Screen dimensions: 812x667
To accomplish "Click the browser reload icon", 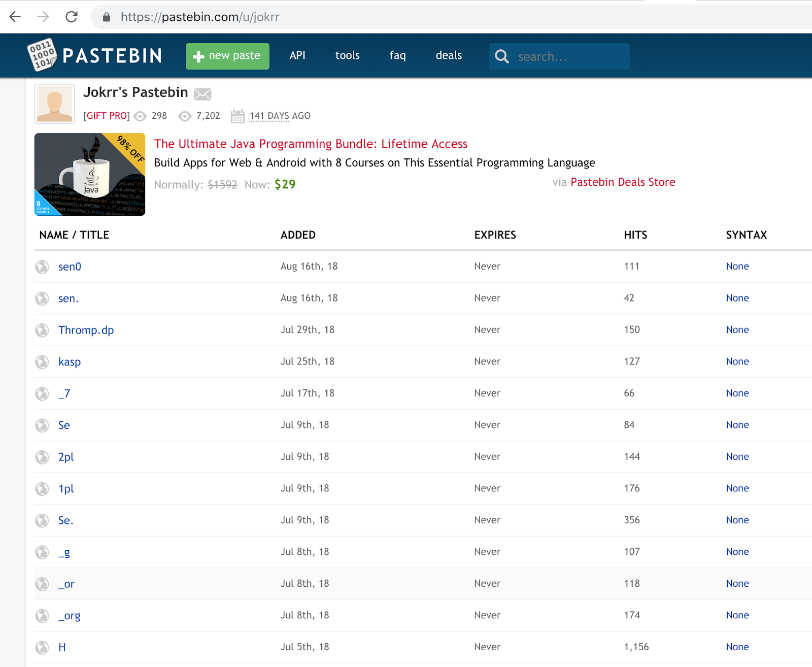I will [72, 17].
